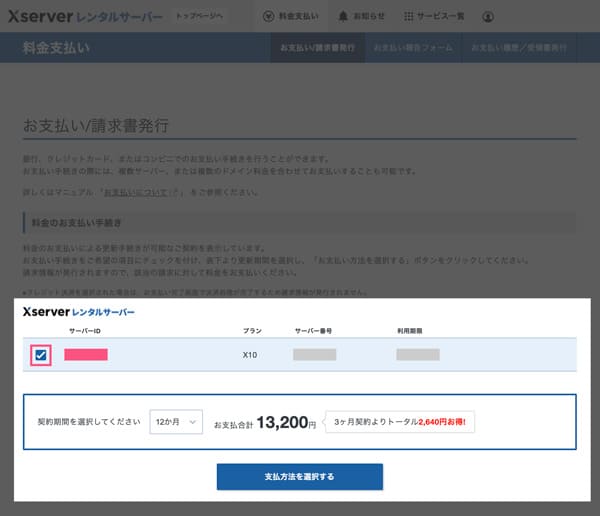
Task: Click the bell icon for お知らせ
Action: click(x=344, y=17)
